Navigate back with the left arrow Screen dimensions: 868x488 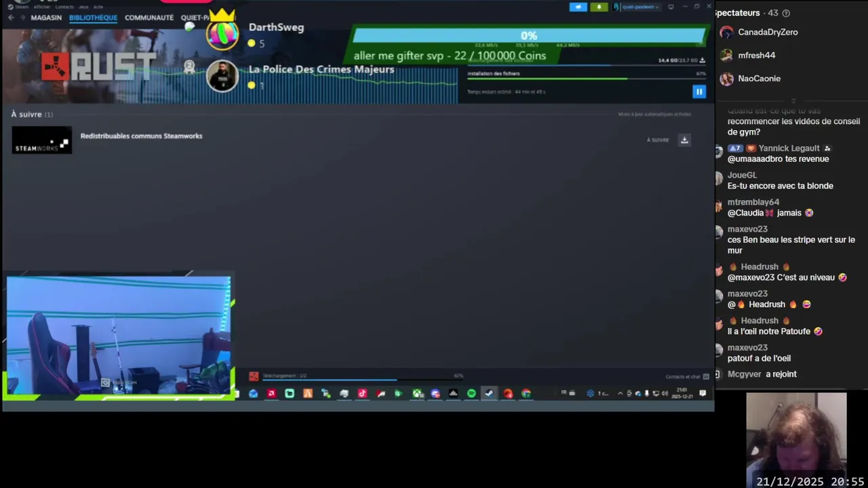pyautogui.click(x=10, y=18)
